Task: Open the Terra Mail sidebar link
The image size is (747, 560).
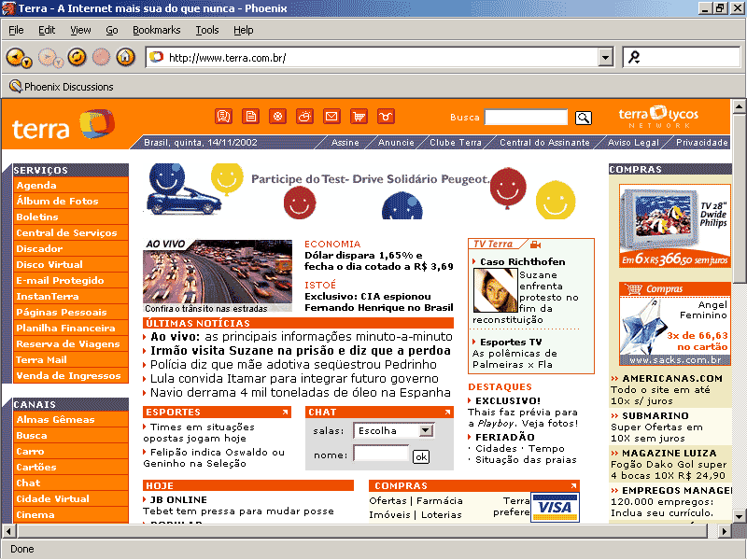Action: tap(42, 359)
